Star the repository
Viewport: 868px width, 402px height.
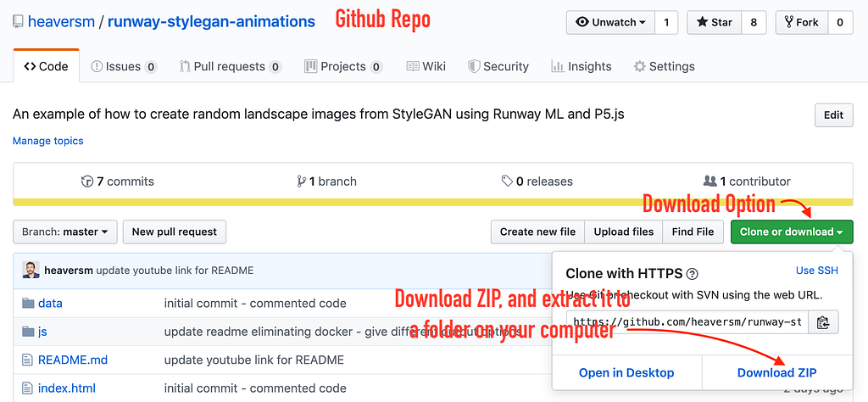tap(715, 23)
